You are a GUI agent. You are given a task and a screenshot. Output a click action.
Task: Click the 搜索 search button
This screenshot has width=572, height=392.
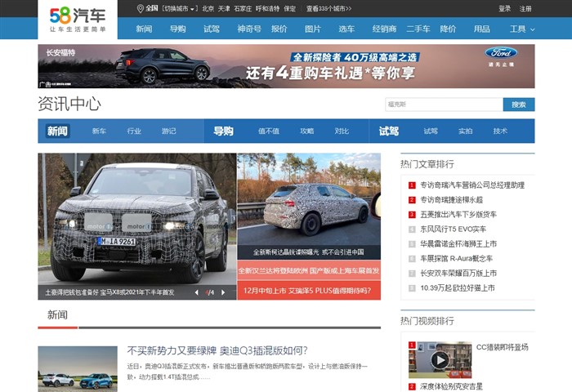pyautogui.click(x=519, y=105)
